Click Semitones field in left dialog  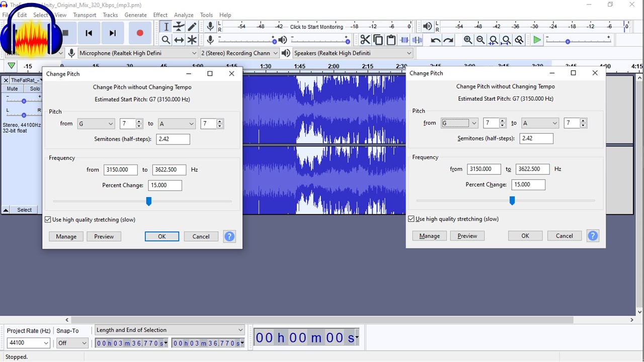pos(173,139)
